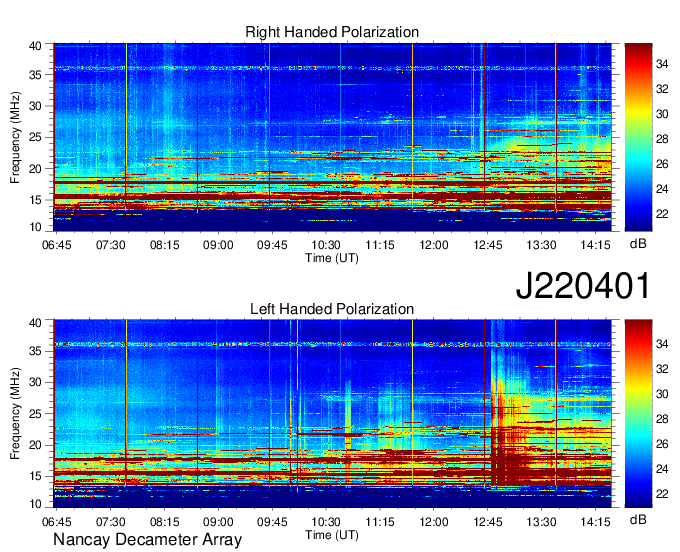The width and height of the screenshot is (680, 552).
Task: Click 35 MHz tick on Left Handed plot
Action: point(35,351)
